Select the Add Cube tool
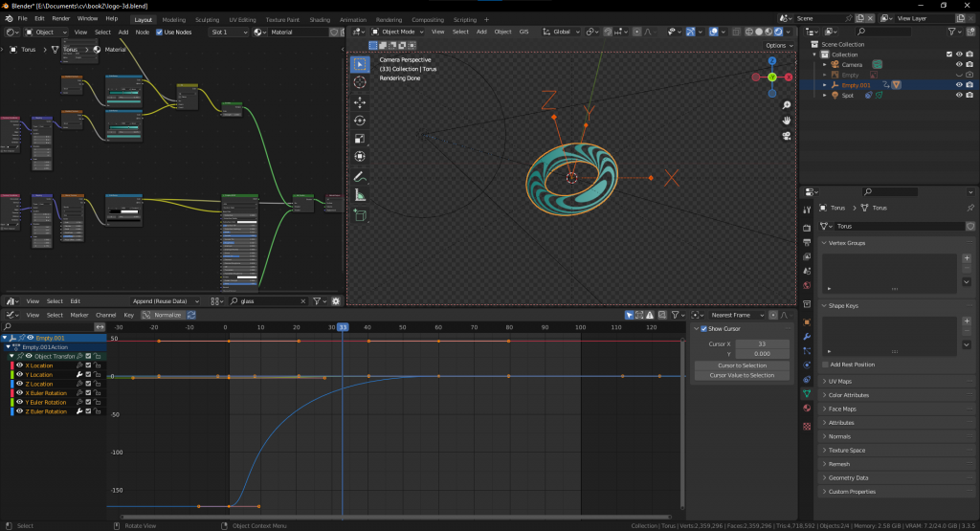The width and height of the screenshot is (980, 531). (360, 215)
